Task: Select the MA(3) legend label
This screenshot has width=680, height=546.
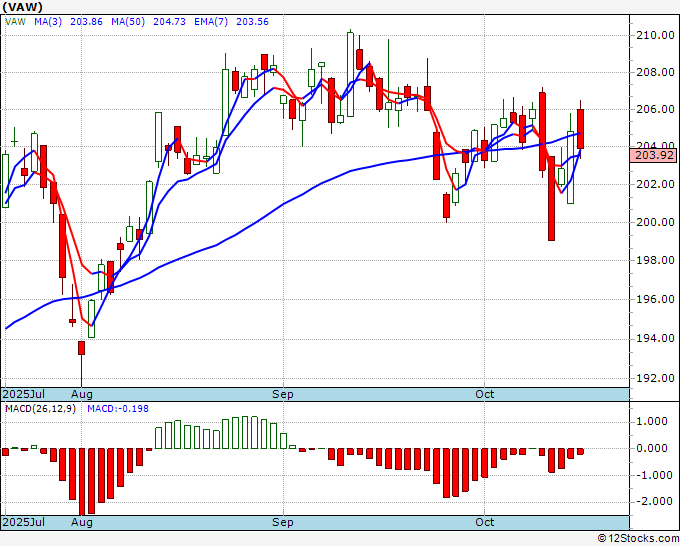Action: (48, 22)
